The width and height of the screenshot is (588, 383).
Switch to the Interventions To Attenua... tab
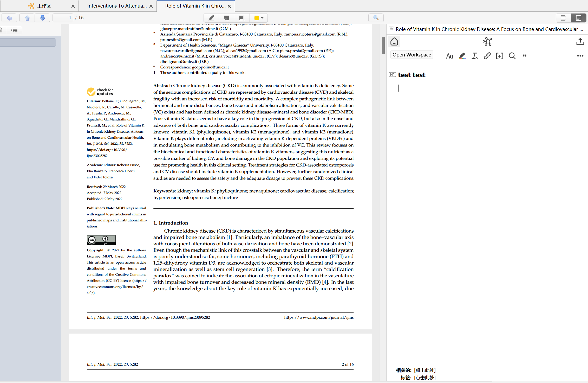tap(117, 6)
